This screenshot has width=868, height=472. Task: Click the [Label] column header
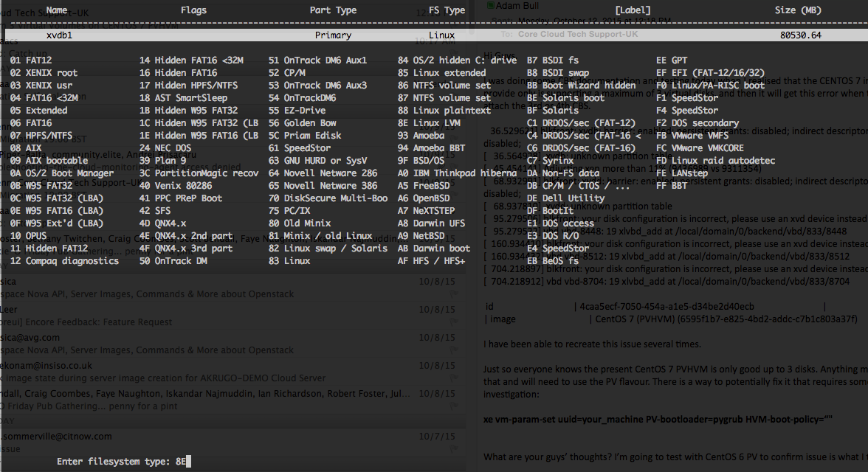coord(633,10)
